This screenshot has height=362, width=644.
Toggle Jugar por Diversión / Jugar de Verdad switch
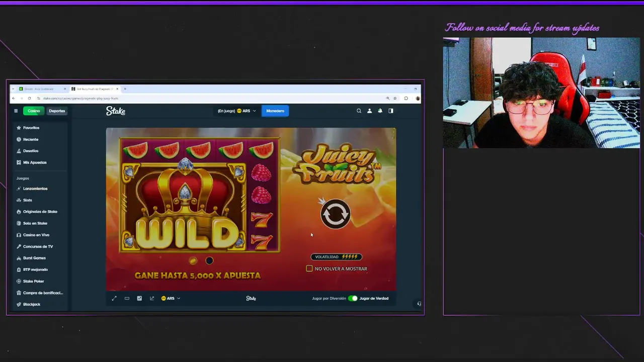pyautogui.click(x=353, y=299)
